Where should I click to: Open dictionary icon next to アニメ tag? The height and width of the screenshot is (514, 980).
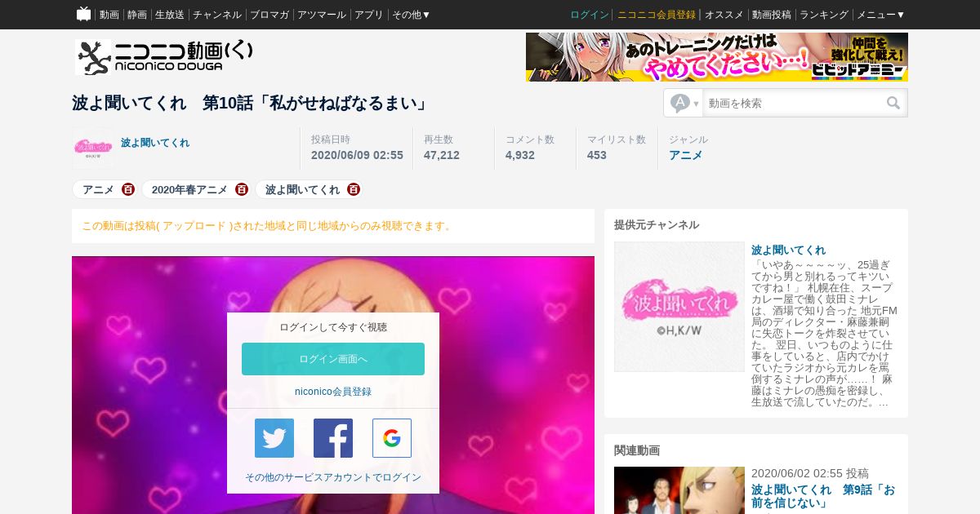[128, 189]
